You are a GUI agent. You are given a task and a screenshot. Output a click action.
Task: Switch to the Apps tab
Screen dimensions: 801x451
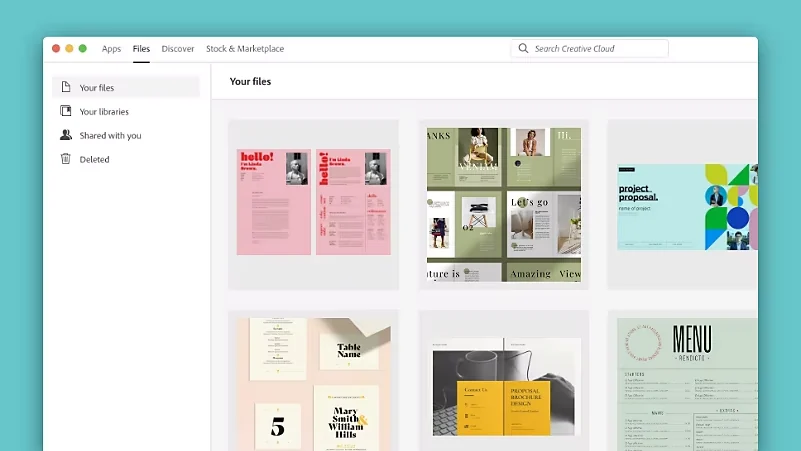(x=111, y=49)
